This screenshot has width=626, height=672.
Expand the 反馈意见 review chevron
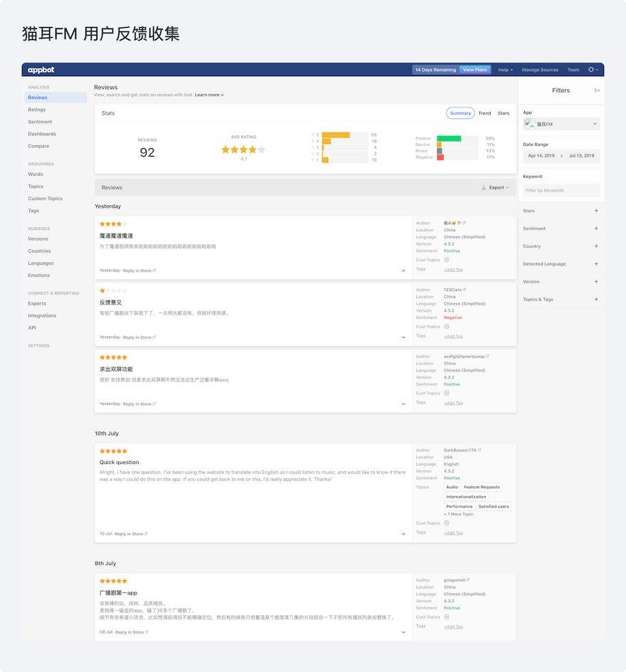403,337
